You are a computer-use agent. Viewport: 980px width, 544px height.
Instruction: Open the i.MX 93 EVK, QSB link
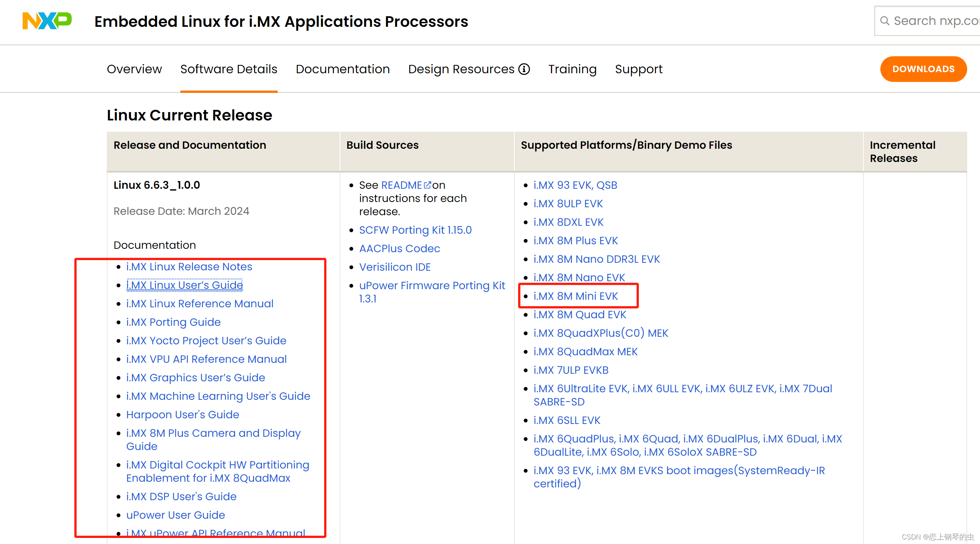(575, 185)
